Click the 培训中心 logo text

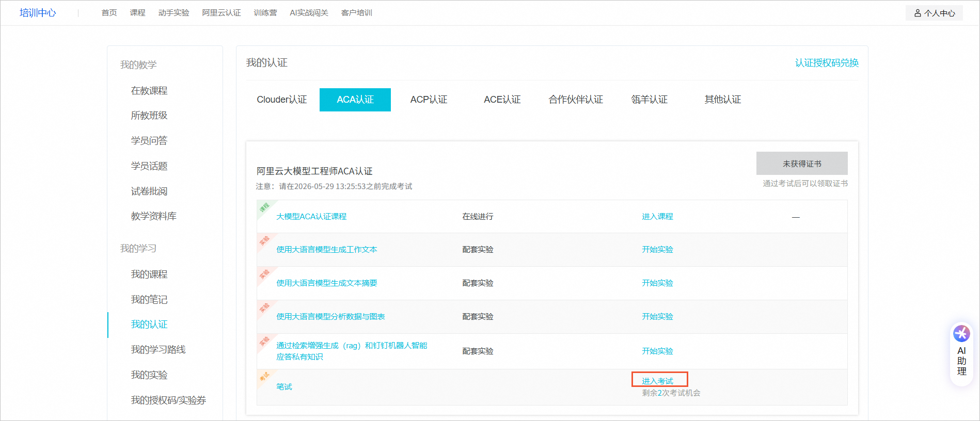point(38,13)
